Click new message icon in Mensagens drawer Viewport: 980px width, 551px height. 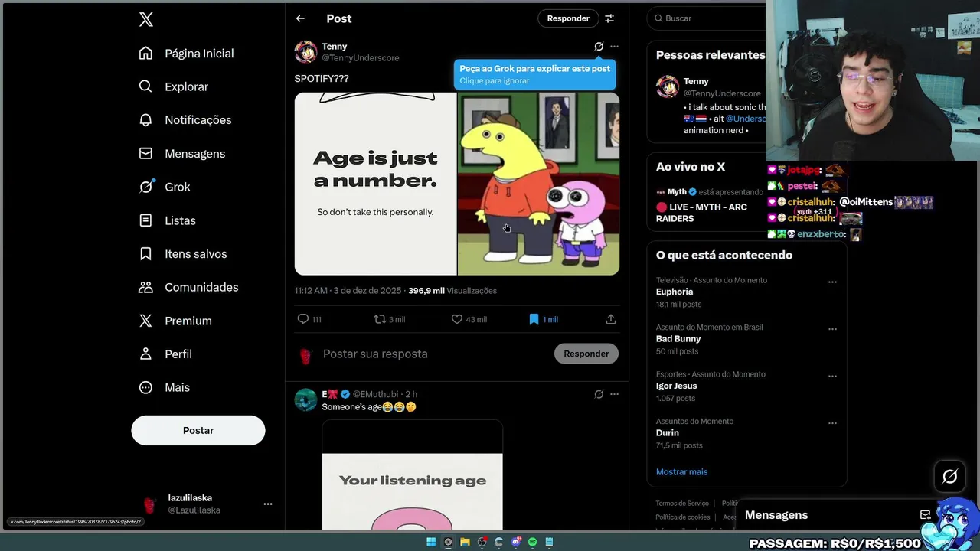tap(925, 515)
